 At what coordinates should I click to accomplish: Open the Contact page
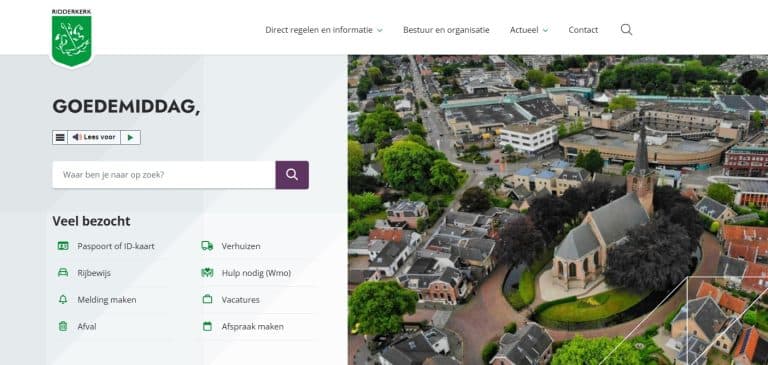coord(583,30)
